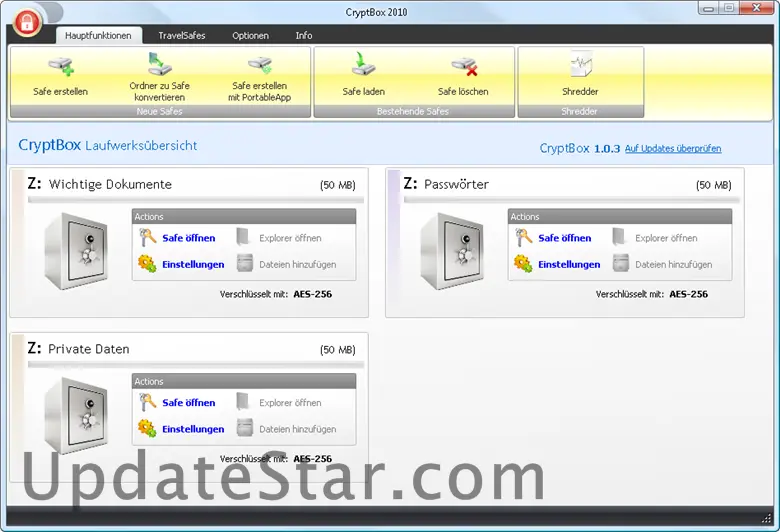
Task: Click AES-256 label under Passwörter
Action: 688,294
